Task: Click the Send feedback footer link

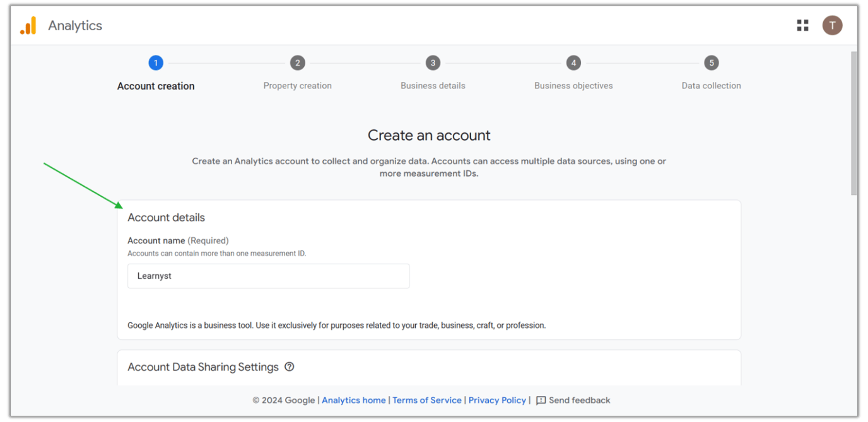Action: click(x=579, y=400)
